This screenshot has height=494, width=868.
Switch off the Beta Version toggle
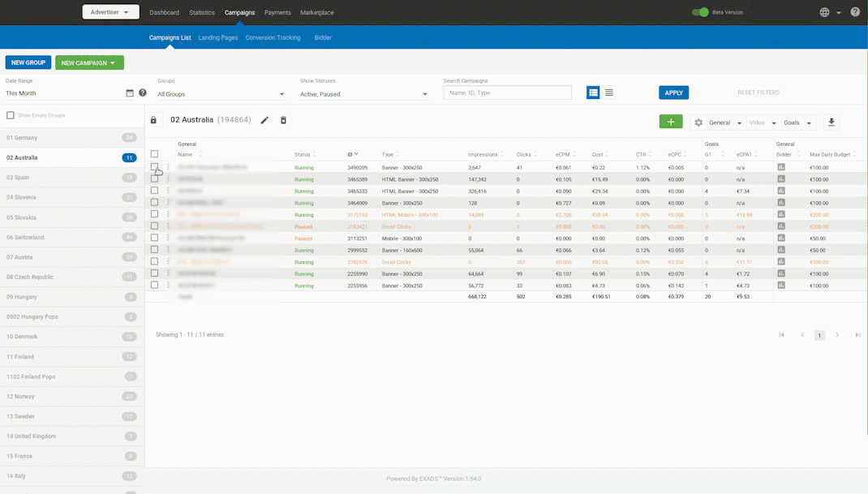[698, 12]
